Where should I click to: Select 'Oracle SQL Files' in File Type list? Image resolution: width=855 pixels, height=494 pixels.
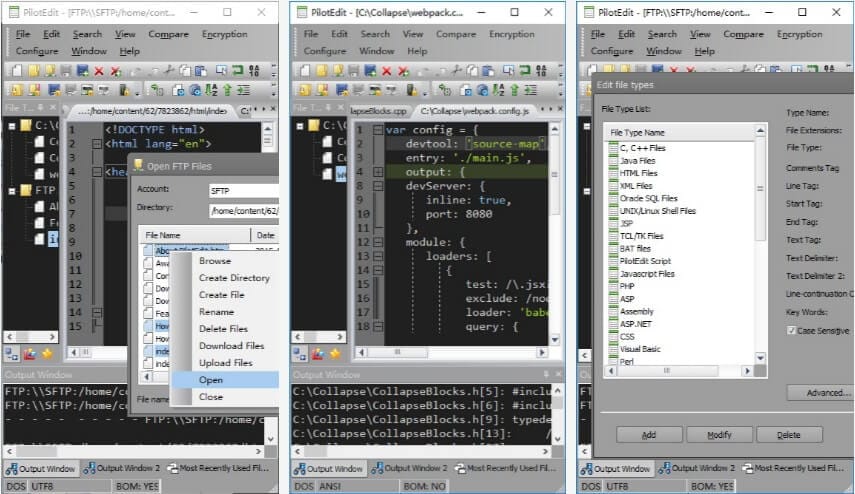pos(648,198)
